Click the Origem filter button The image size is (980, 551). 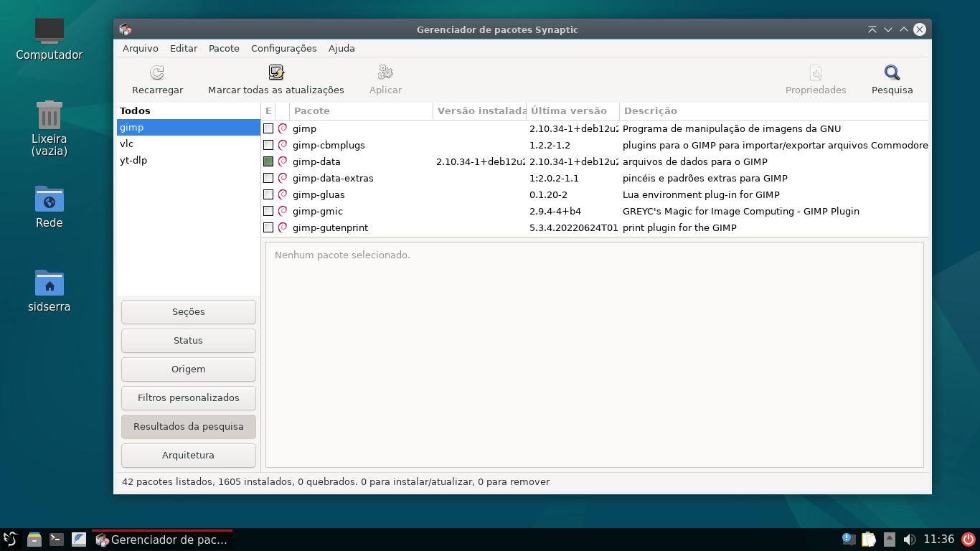pos(188,369)
